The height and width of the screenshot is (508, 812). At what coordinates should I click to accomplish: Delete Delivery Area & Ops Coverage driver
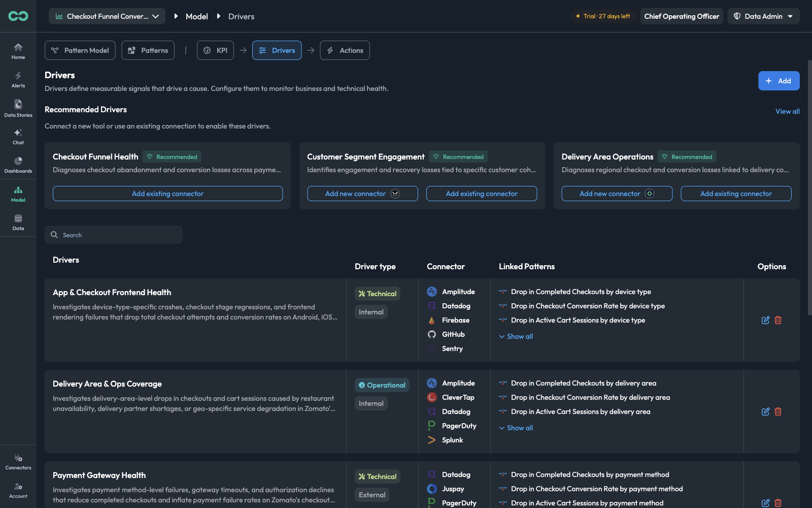point(778,411)
